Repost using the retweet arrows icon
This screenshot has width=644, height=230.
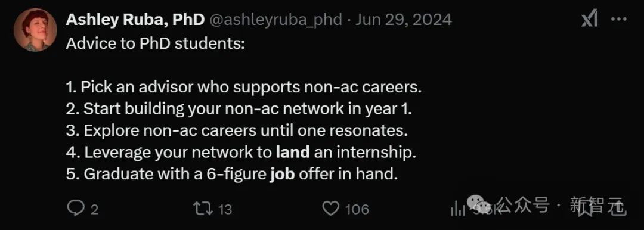coord(203,209)
